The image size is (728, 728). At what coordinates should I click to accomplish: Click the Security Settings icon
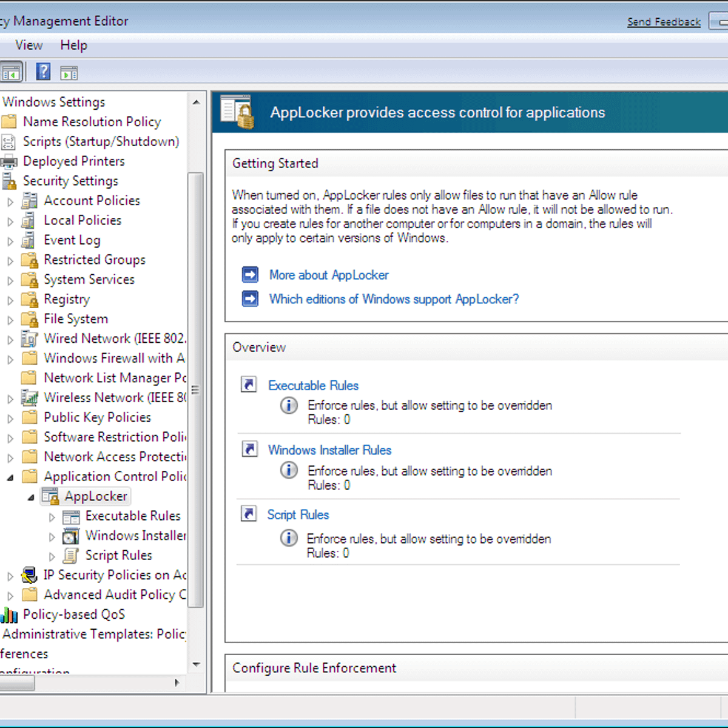click(9, 181)
